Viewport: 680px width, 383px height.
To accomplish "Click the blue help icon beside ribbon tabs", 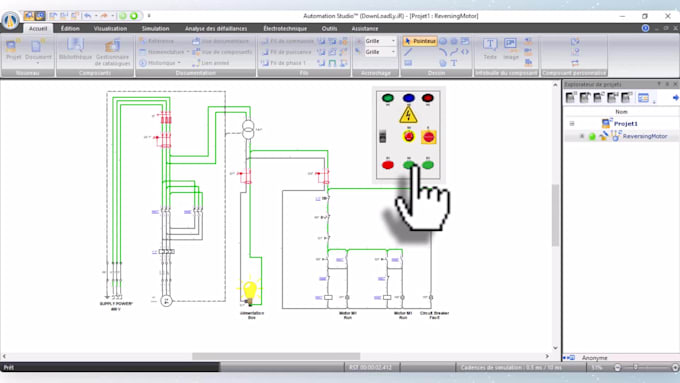I will coord(645,28).
